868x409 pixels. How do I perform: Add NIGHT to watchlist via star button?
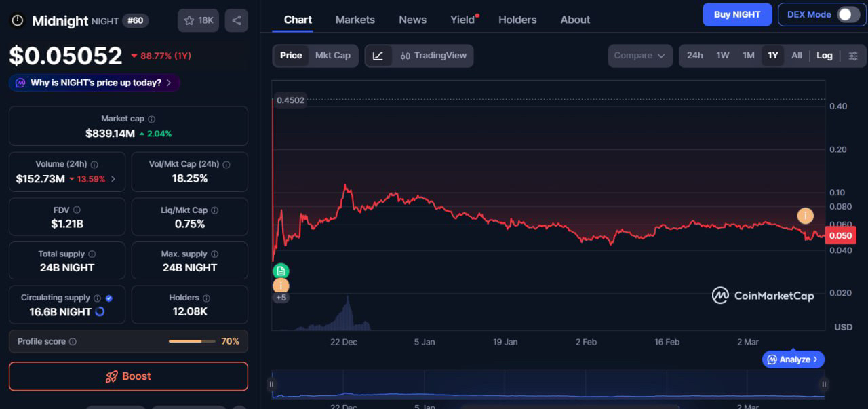tap(199, 20)
